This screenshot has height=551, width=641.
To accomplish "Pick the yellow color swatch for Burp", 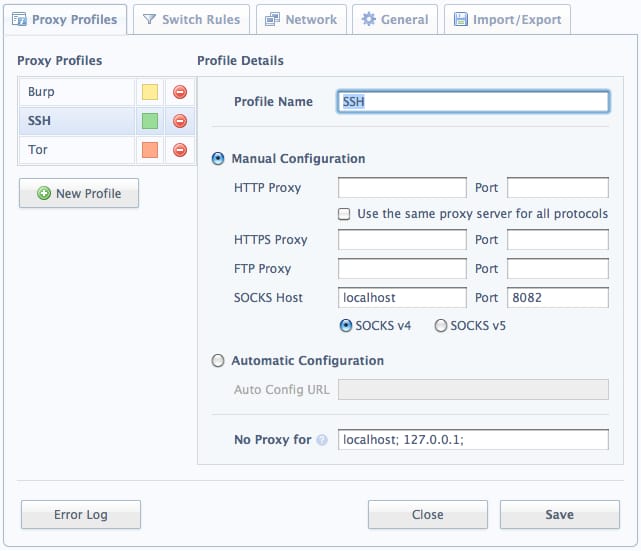I will coord(150,92).
